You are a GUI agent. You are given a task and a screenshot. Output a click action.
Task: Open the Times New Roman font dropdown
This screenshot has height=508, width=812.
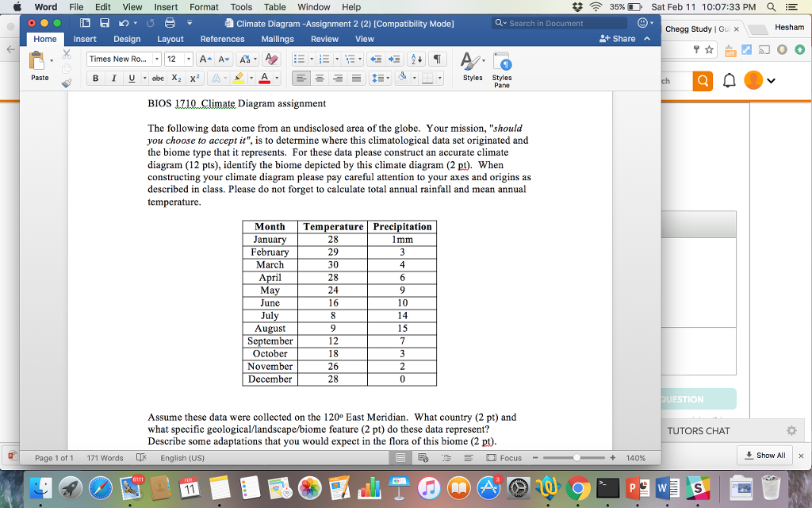click(x=157, y=59)
